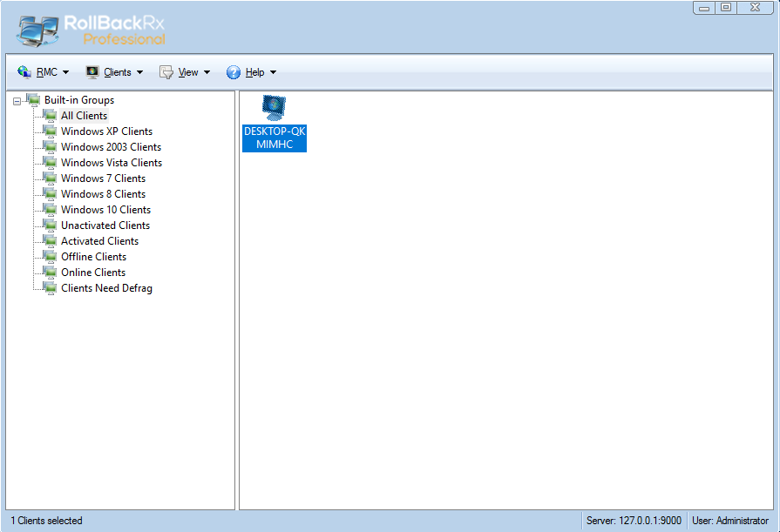Click the icon beside Offline Clients
The image size is (780, 532).
pyautogui.click(x=50, y=257)
